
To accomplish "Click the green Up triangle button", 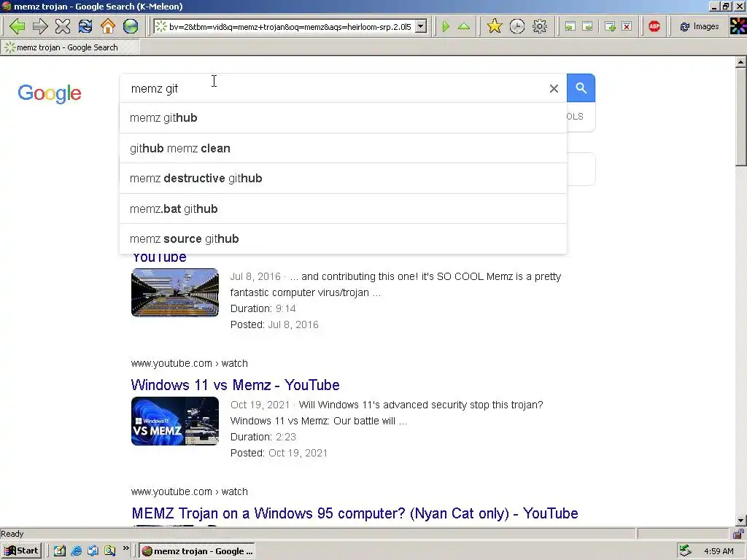I will click(463, 27).
